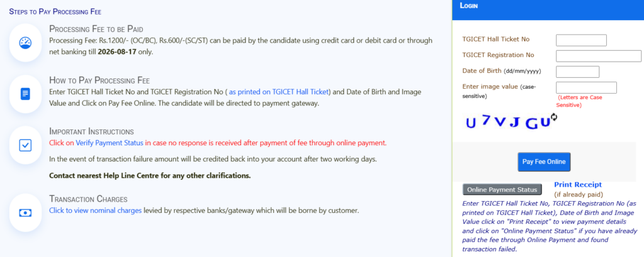
Task: Click the document icon beside How to Pay
Action: coord(25,94)
